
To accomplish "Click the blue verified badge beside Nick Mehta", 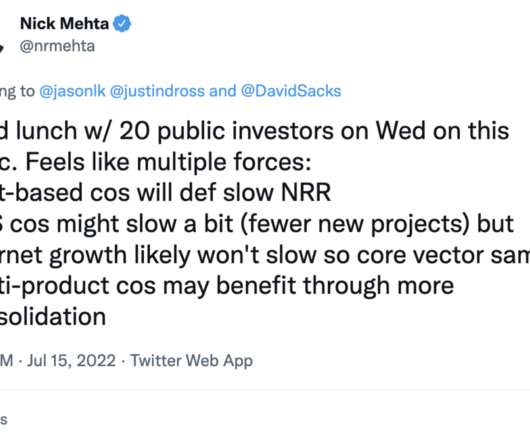I will click(x=122, y=24).
